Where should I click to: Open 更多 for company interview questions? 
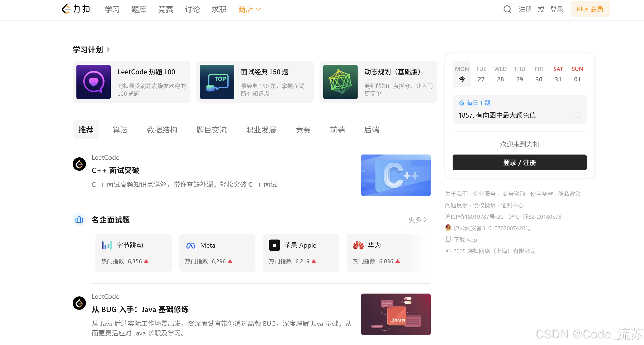pos(417,220)
